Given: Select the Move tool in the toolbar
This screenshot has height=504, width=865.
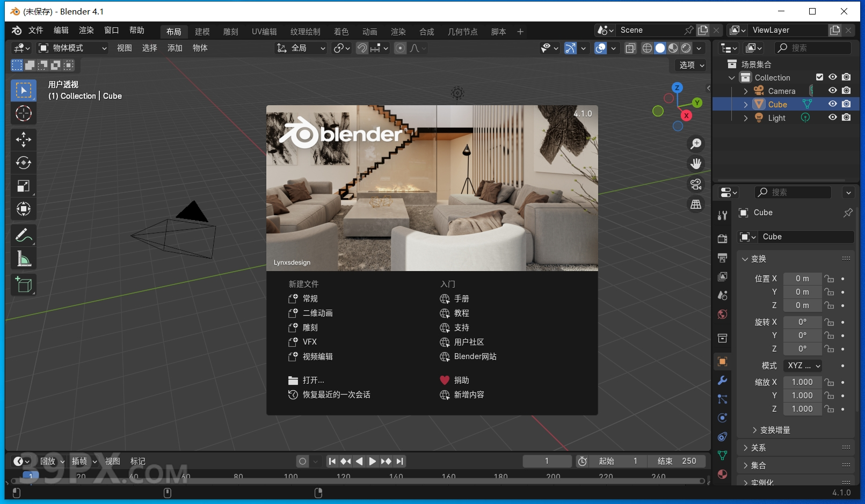Looking at the screenshot, I should click(x=24, y=140).
